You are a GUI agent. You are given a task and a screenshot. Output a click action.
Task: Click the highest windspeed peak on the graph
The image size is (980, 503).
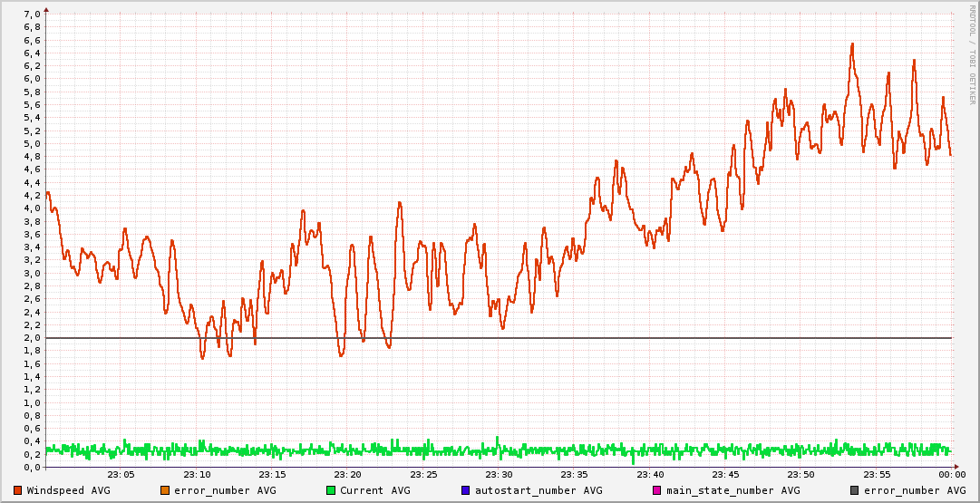point(852,44)
